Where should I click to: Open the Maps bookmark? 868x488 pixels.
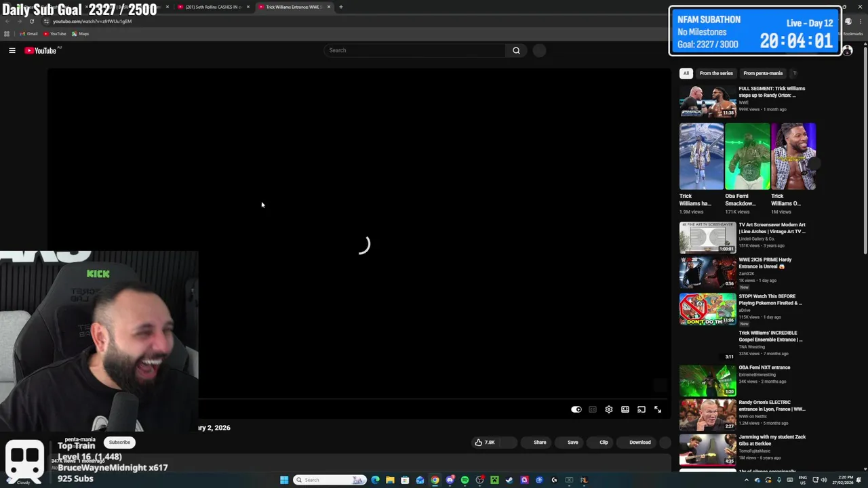80,34
